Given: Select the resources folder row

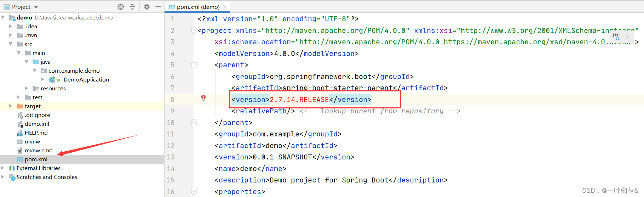Looking at the screenshot, I should click(82, 88).
